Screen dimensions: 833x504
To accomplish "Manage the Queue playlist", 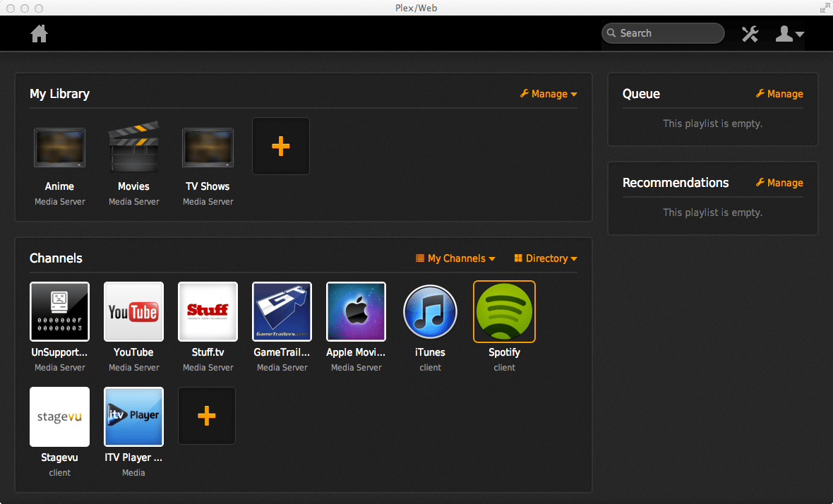I will 779,94.
